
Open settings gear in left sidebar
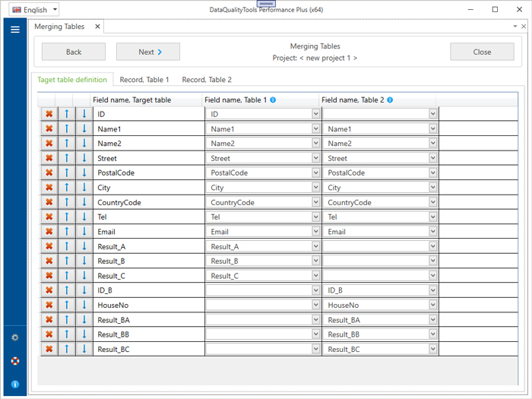point(14,337)
